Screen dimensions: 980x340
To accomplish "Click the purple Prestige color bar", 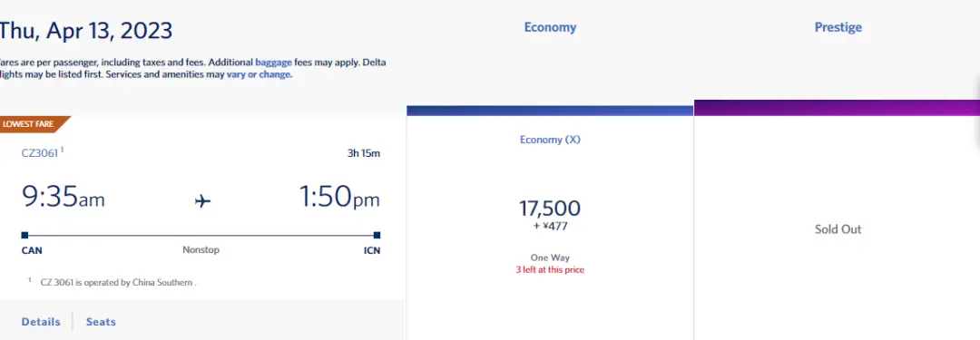I will point(837,108).
